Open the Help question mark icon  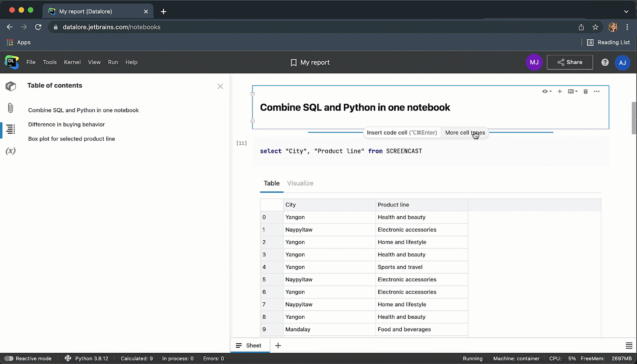(x=605, y=62)
